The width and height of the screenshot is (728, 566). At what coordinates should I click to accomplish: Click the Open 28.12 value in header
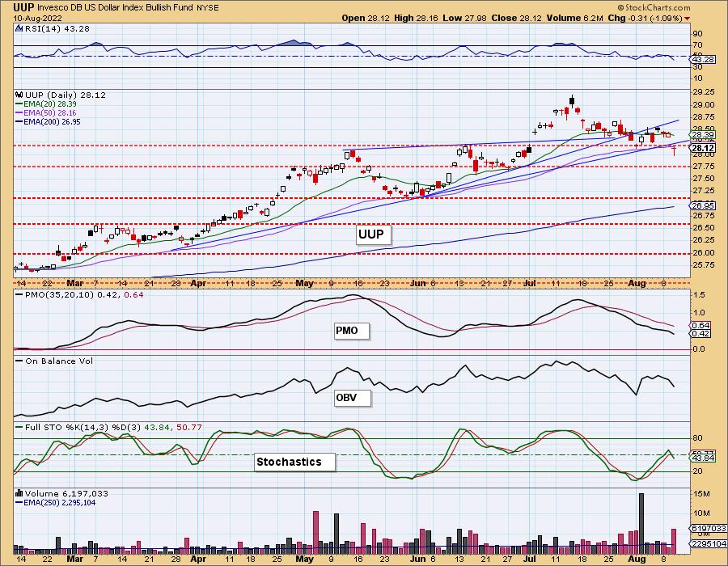click(x=366, y=18)
